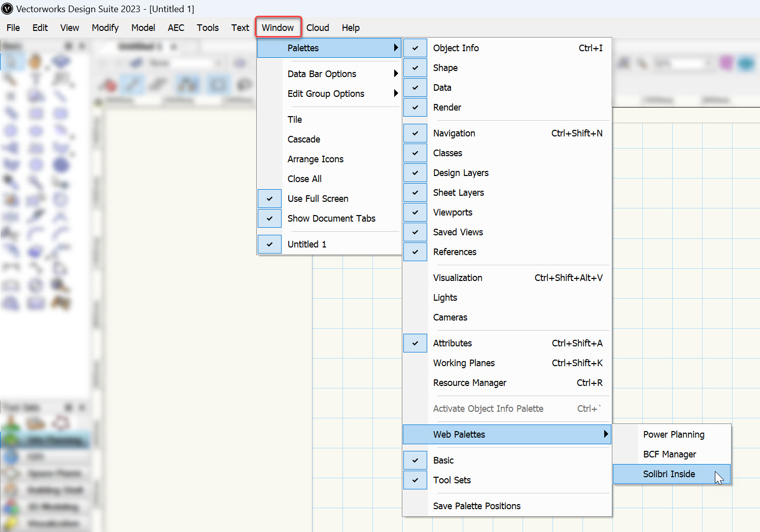Uncheck Show Document Tabs
Screen dimensions: 760x532
pos(329,219)
